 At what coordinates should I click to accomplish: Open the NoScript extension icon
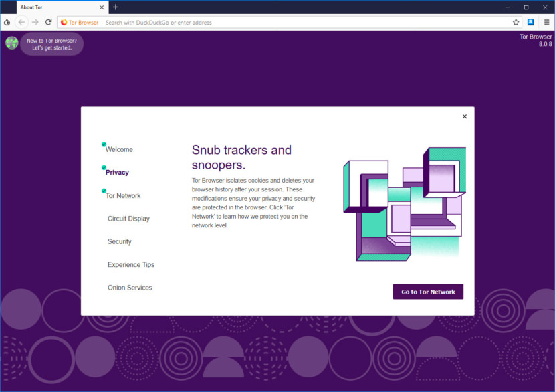click(530, 22)
